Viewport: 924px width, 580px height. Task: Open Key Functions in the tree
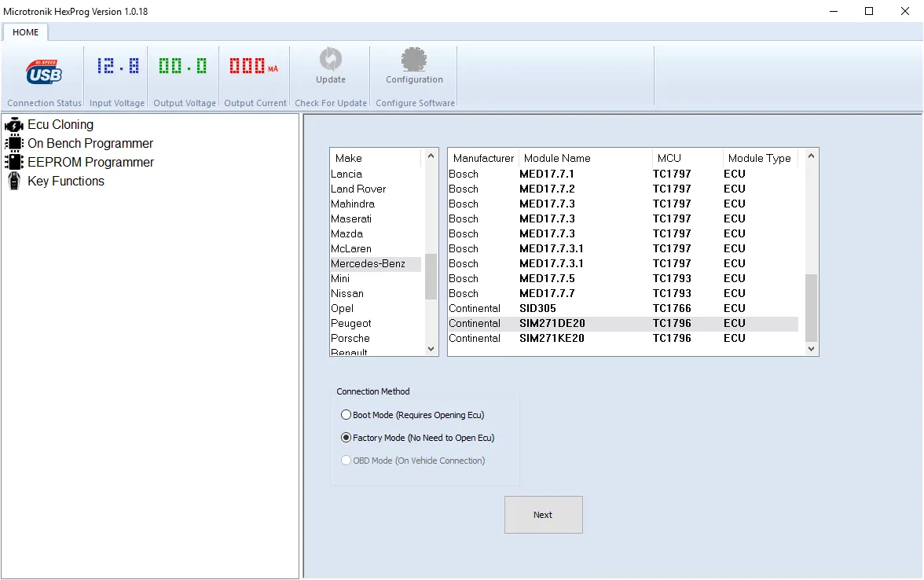tap(66, 181)
